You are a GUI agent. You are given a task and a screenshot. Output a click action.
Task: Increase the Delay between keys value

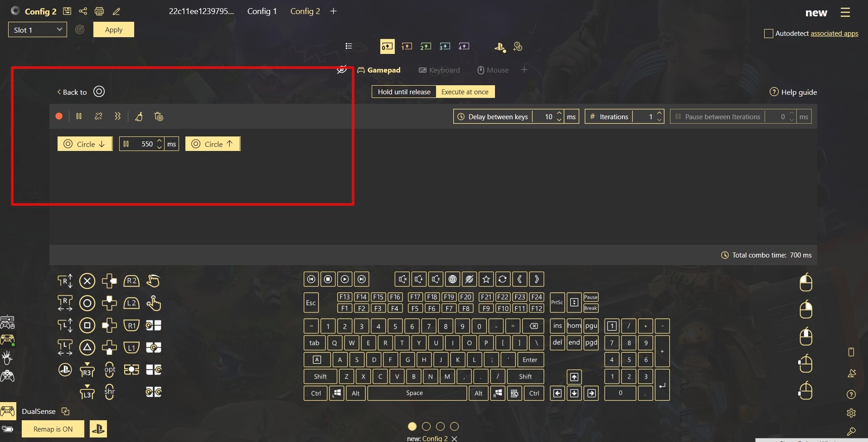(559, 113)
